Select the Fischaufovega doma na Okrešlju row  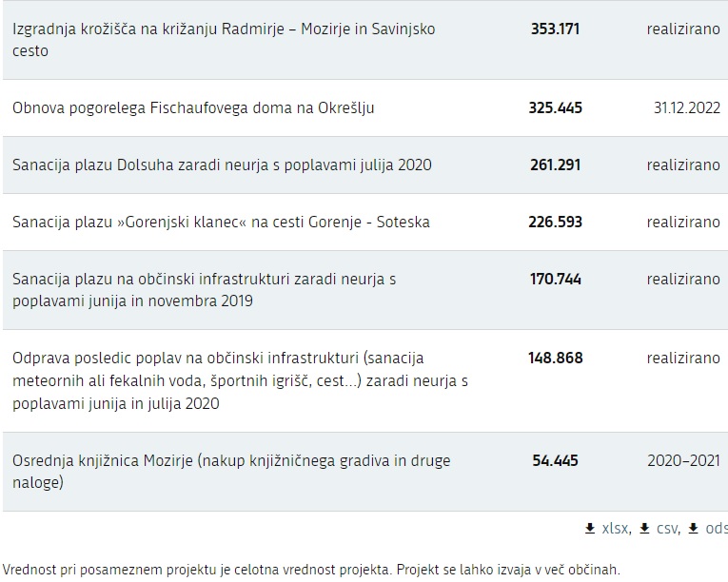pos(365,107)
